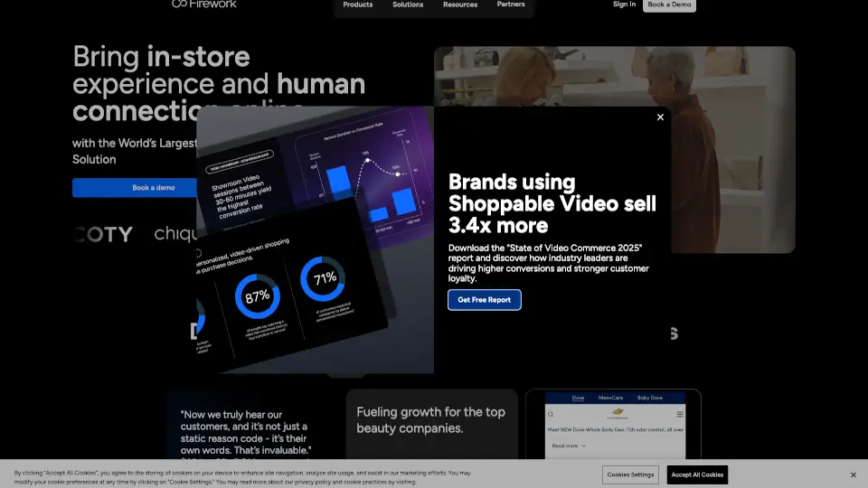This screenshot has width=868, height=488.
Task: Accept All Cookies
Action: tap(697, 474)
